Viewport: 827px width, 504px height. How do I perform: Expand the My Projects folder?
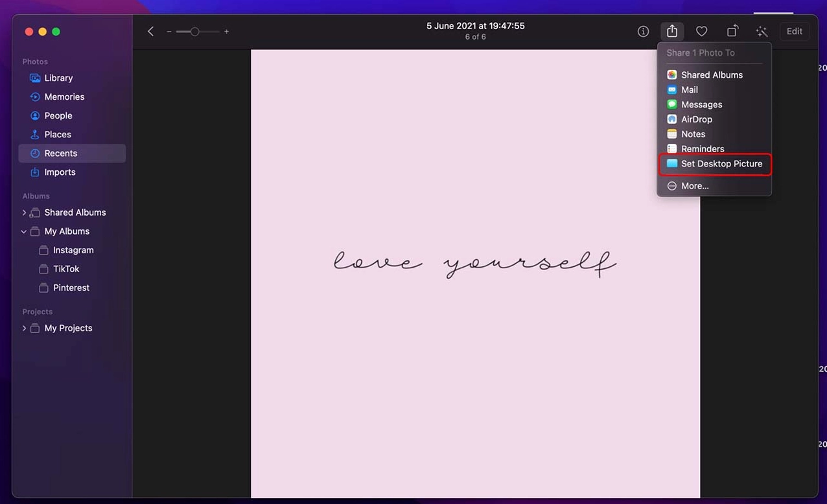pyautogui.click(x=24, y=328)
